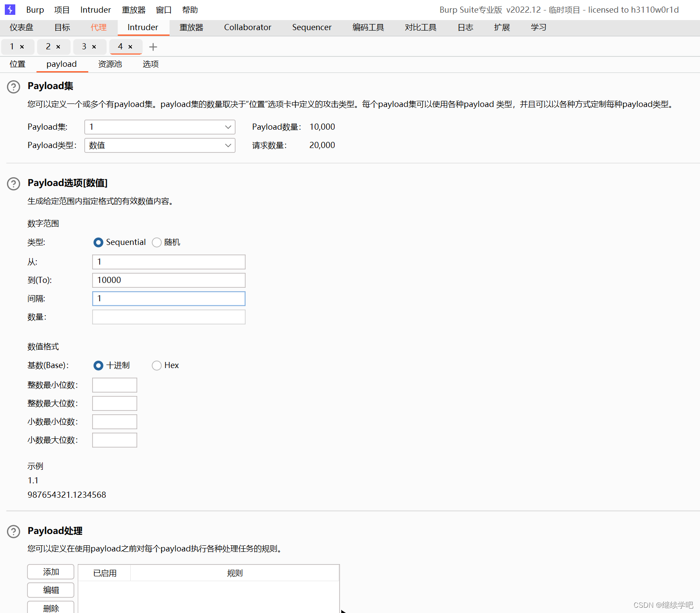
Task: Click the 小数最小位数 input field
Action: pos(114,422)
